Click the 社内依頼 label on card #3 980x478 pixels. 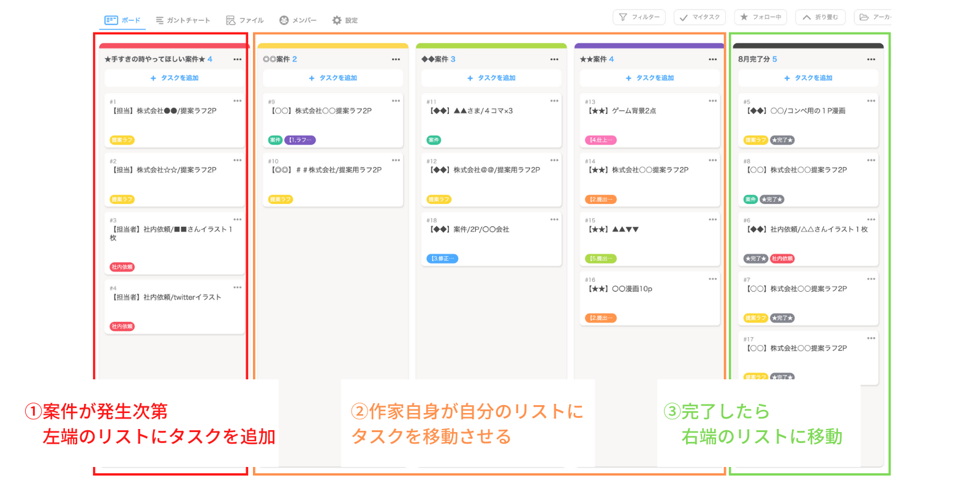tap(122, 267)
